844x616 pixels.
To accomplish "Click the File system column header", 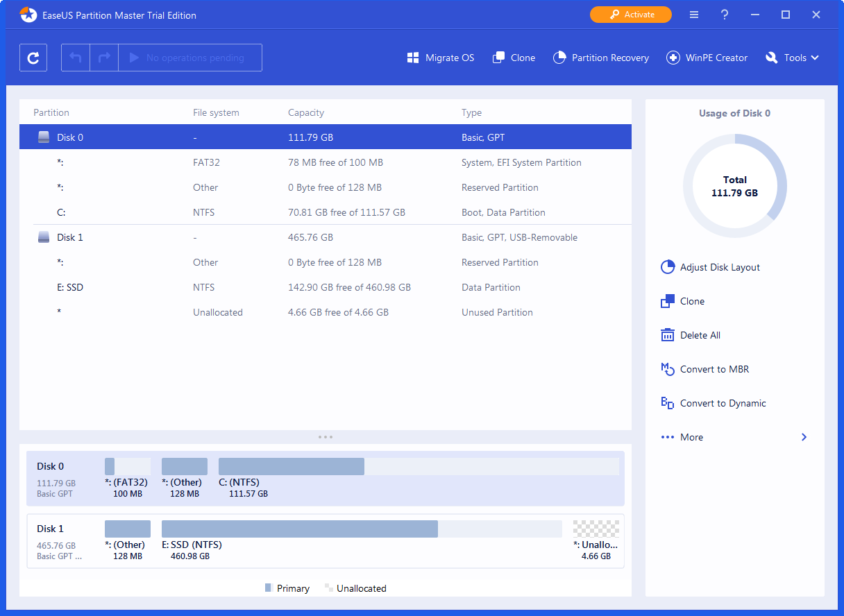I will 216,112.
